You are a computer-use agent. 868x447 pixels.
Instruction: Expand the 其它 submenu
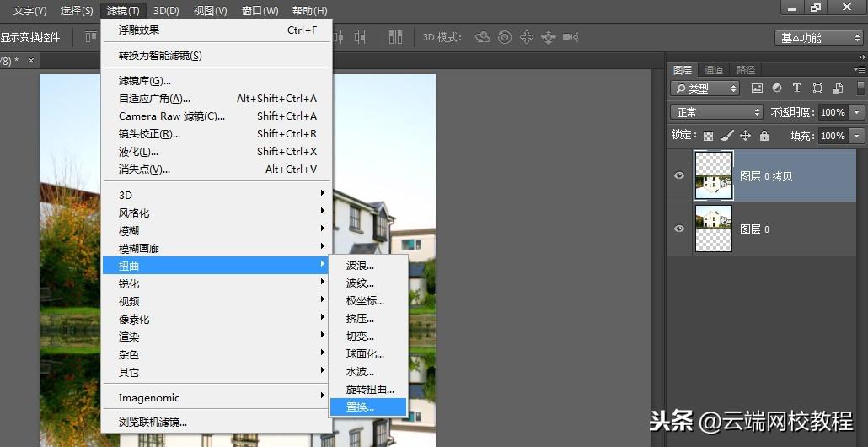point(217,372)
